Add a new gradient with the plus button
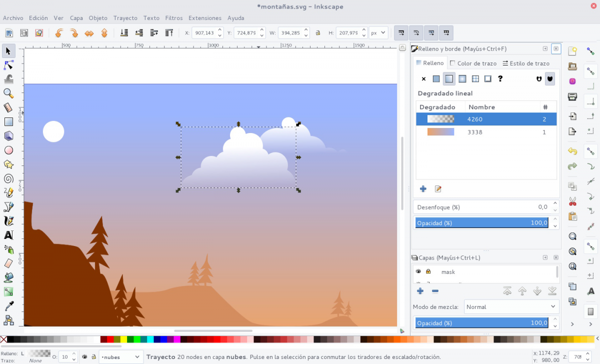Screen dimensions: 600x364 click(x=423, y=189)
